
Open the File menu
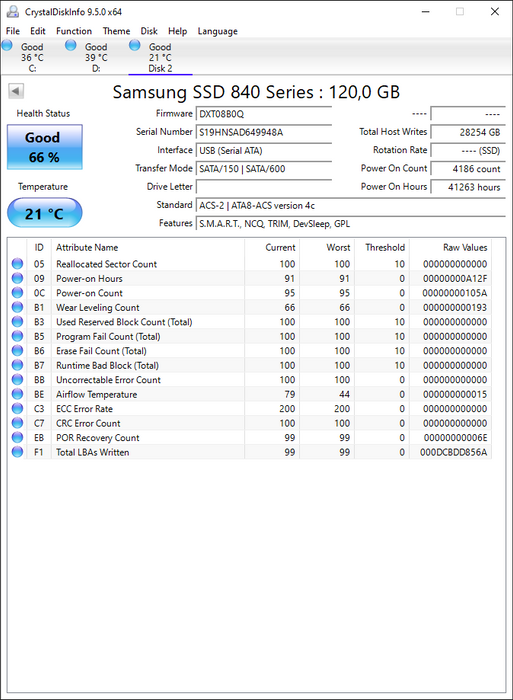coord(13,31)
